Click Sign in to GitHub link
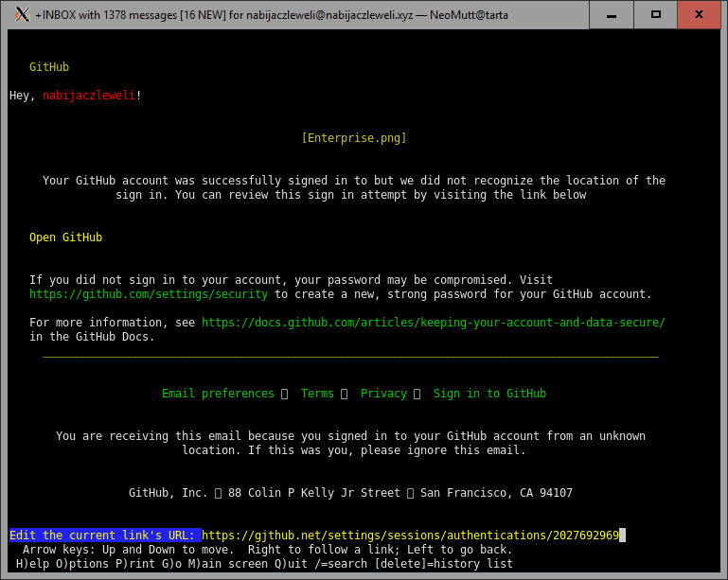The image size is (728, 580). 489,394
